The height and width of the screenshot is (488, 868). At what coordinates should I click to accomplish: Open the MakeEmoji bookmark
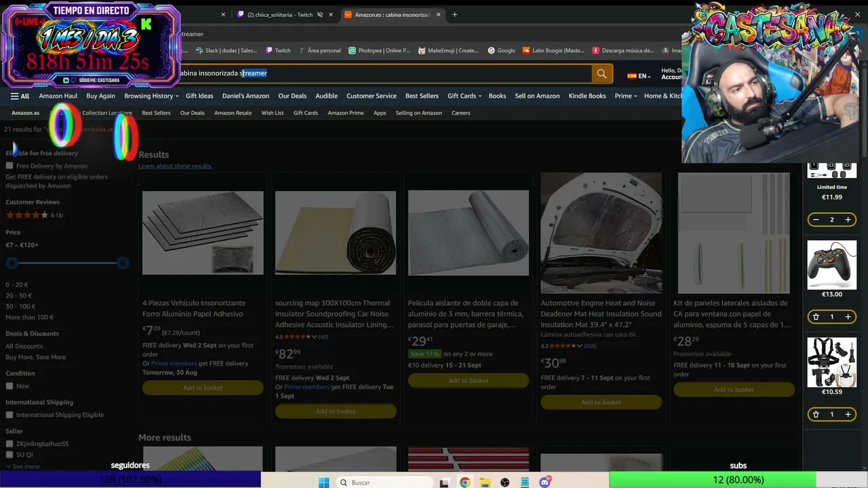pos(450,50)
